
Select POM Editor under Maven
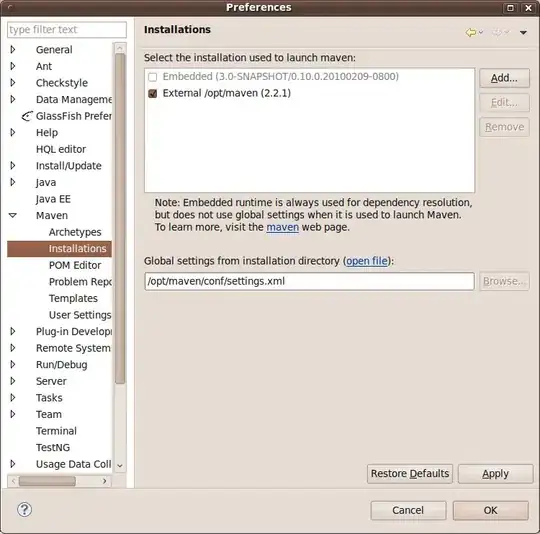(x=75, y=265)
